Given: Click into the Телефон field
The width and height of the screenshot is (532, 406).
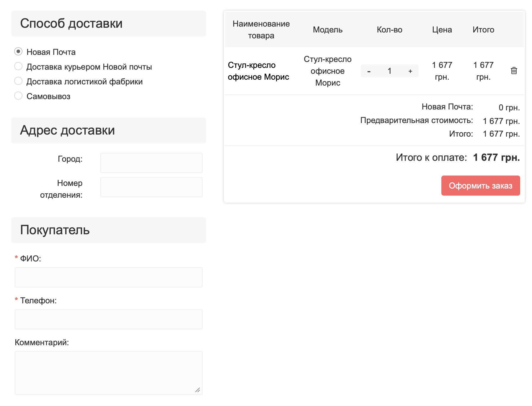Looking at the screenshot, I should (108, 319).
